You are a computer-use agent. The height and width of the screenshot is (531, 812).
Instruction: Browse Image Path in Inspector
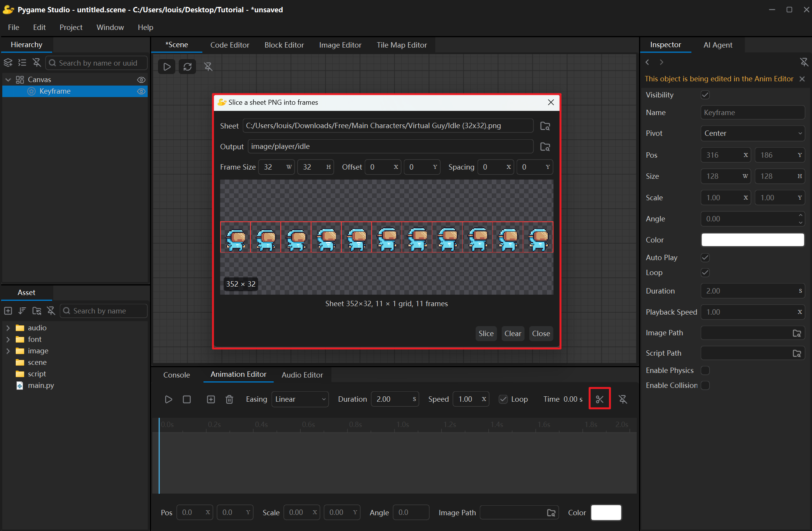coord(797,333)
